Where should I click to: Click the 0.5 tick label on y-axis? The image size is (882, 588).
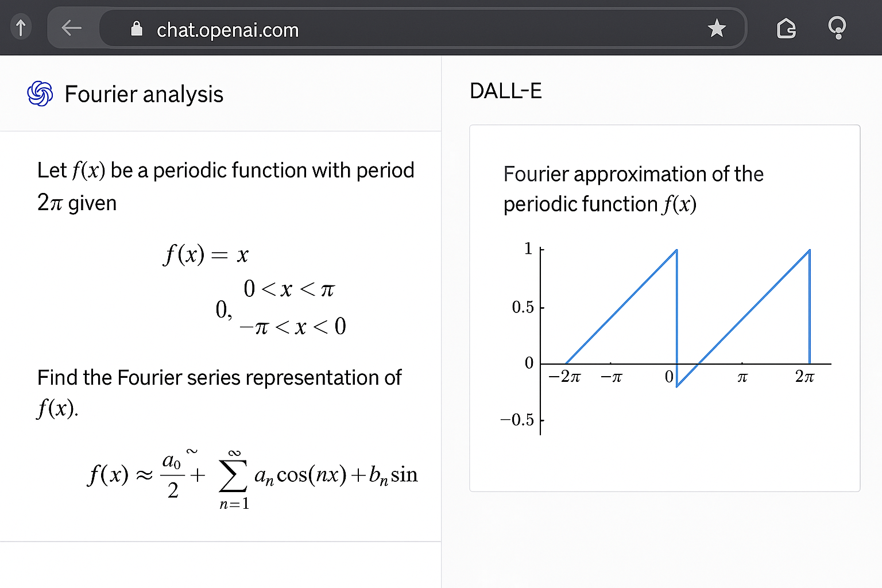523,307
